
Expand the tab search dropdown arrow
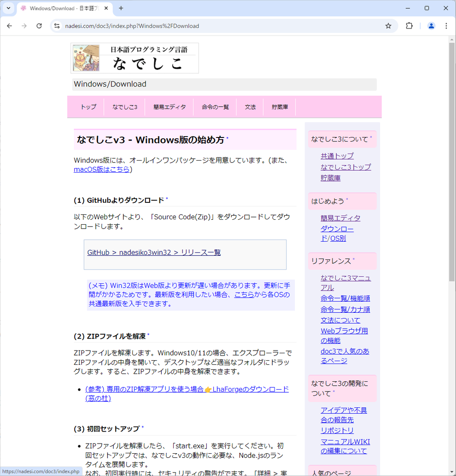tap(8, 8)
